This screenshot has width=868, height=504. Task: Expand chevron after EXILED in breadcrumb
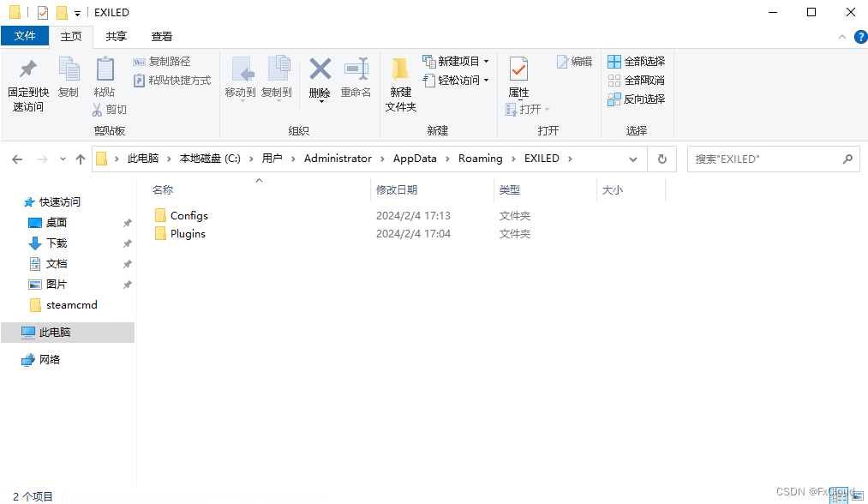pyautogui.click(x=570, y=159)
